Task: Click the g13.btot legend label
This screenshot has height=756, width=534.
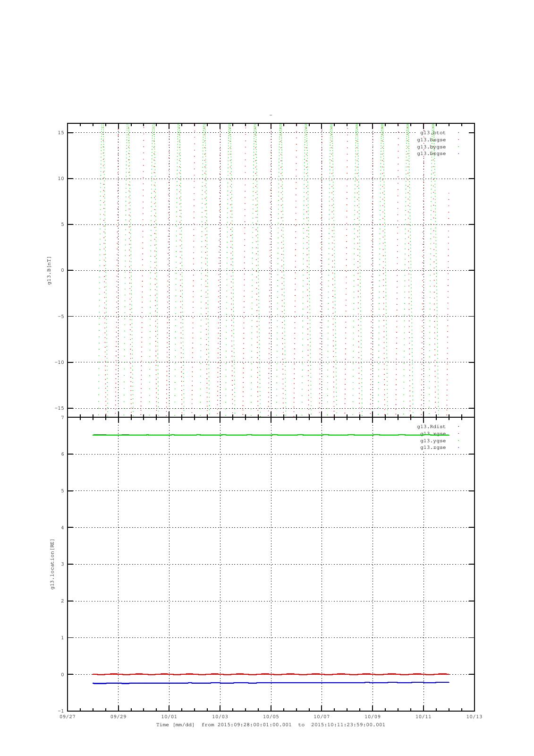Action: pos(432,133)
